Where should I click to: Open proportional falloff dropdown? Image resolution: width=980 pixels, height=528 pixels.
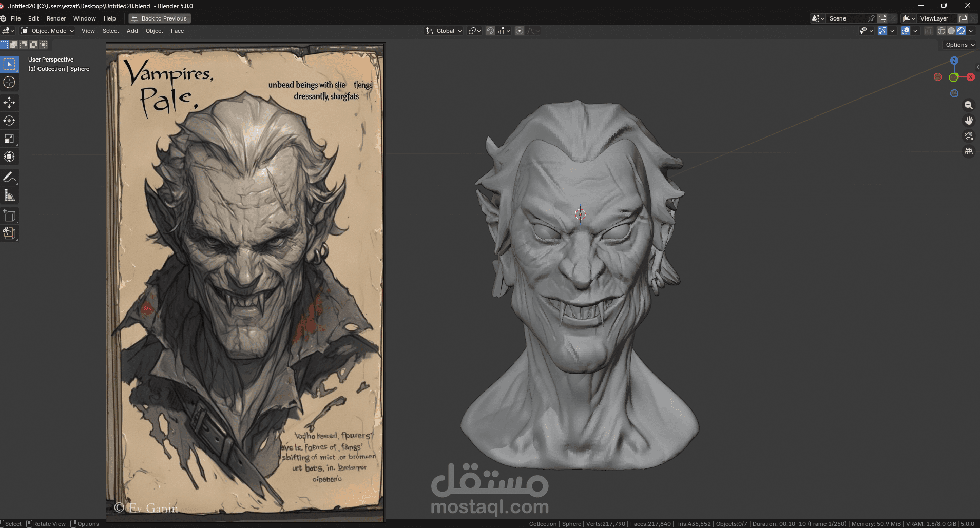click(533, 31)
